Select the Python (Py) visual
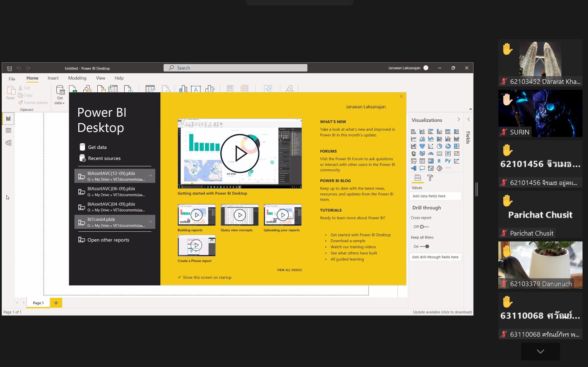588x367 pixels. 448,161
